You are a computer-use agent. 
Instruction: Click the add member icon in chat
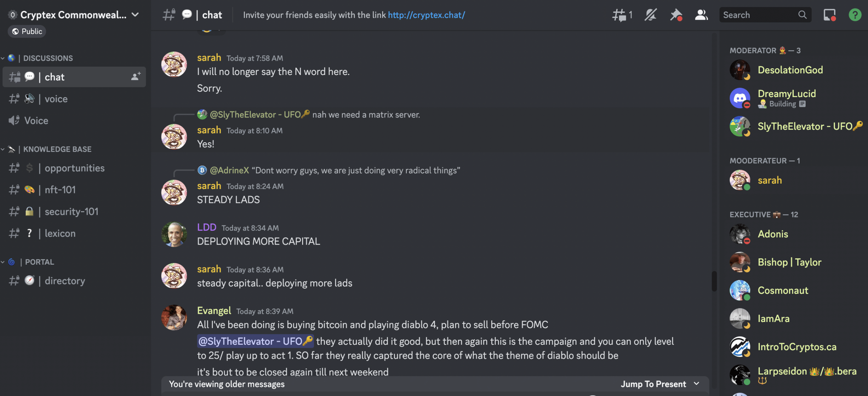(135, 77)
